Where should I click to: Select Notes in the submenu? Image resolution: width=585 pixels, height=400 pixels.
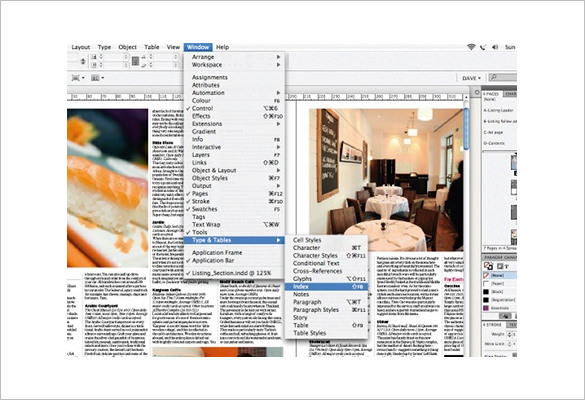pos(326,294)
